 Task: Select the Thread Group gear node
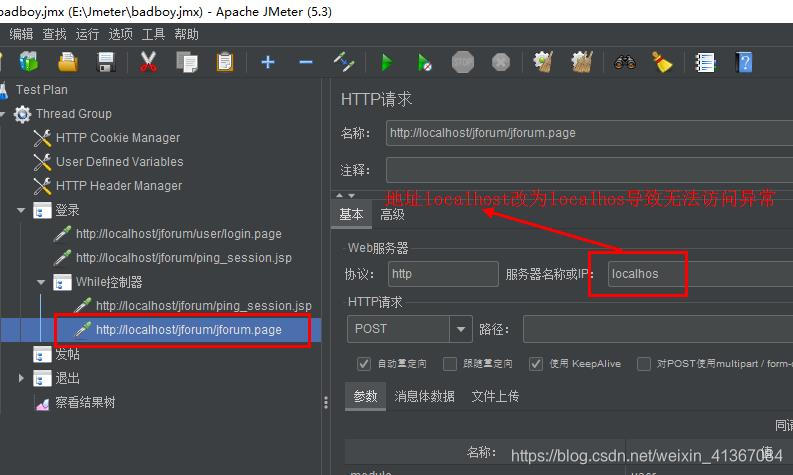click(x=73, y=114)
